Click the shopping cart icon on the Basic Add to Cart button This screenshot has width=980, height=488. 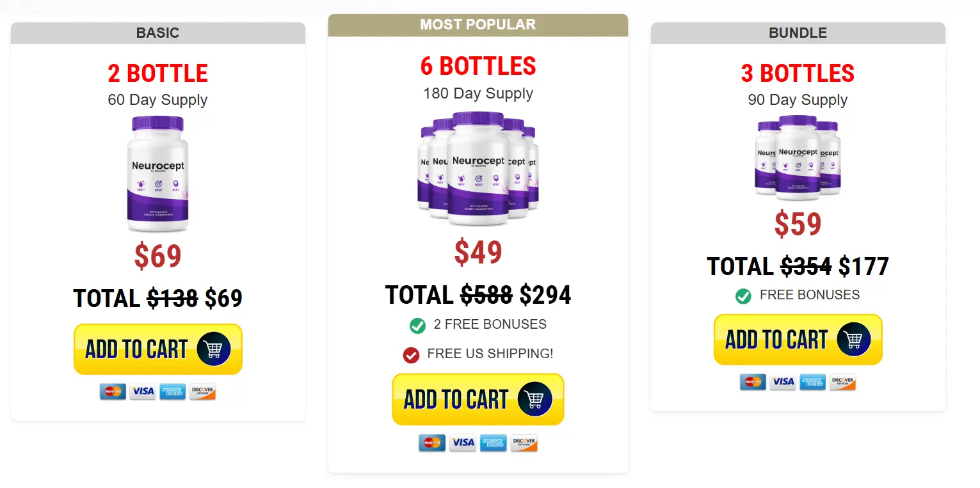[x=213, y=349]
